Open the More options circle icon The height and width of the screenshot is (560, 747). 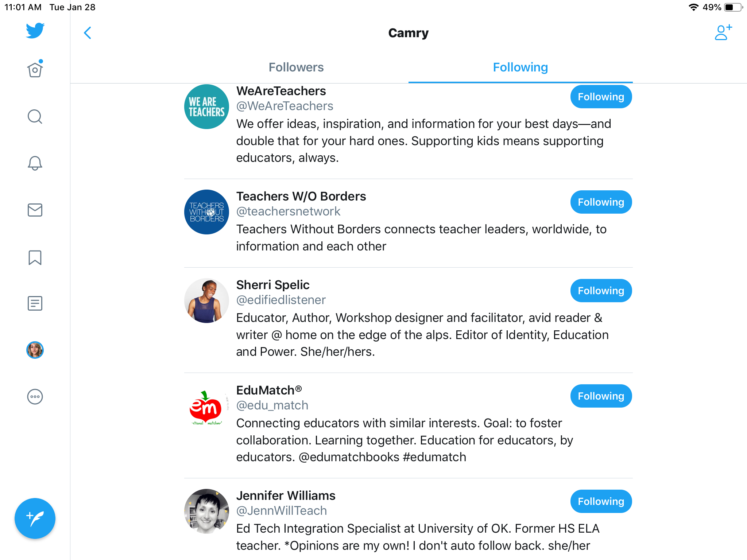pos(35,397)
